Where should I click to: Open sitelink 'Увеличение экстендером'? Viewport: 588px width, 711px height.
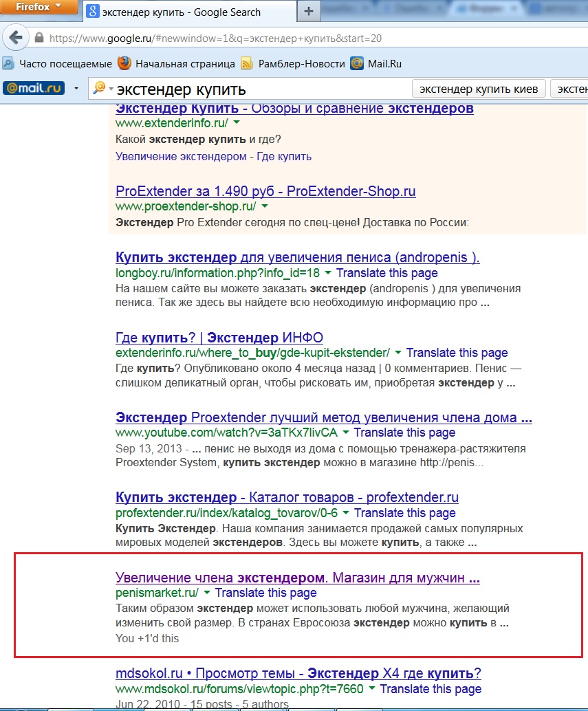point(181,157)
